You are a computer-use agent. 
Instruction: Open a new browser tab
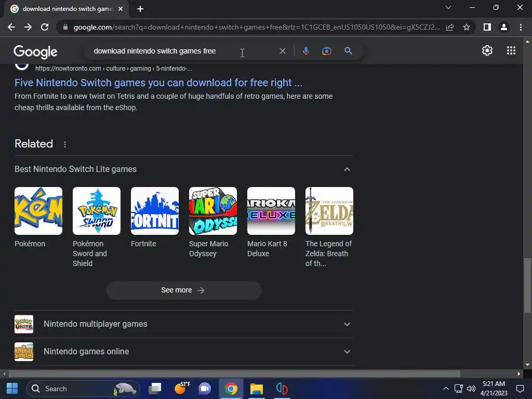pos(140,9)
